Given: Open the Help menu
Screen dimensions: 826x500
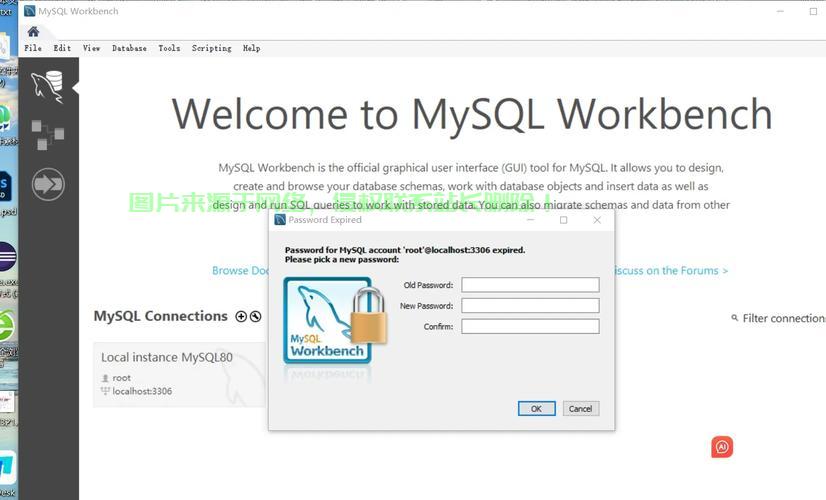Looking at the screenshot, I should [251, 48].
